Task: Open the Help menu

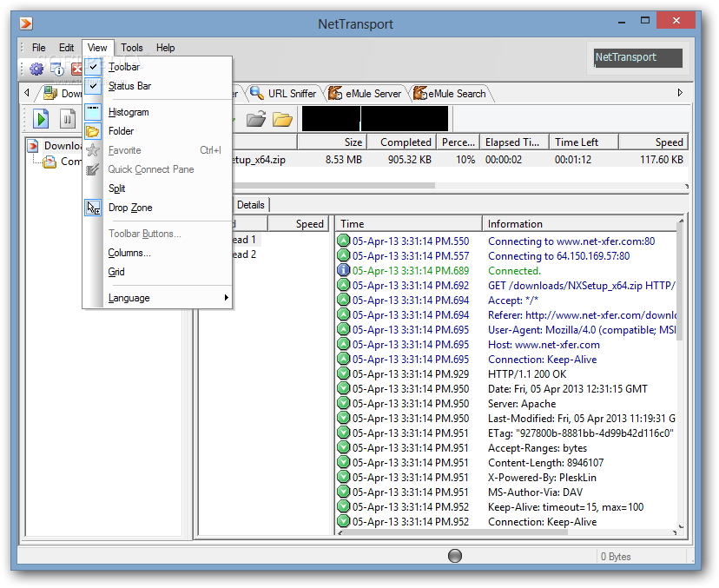Action: click(x=166, y=48)
